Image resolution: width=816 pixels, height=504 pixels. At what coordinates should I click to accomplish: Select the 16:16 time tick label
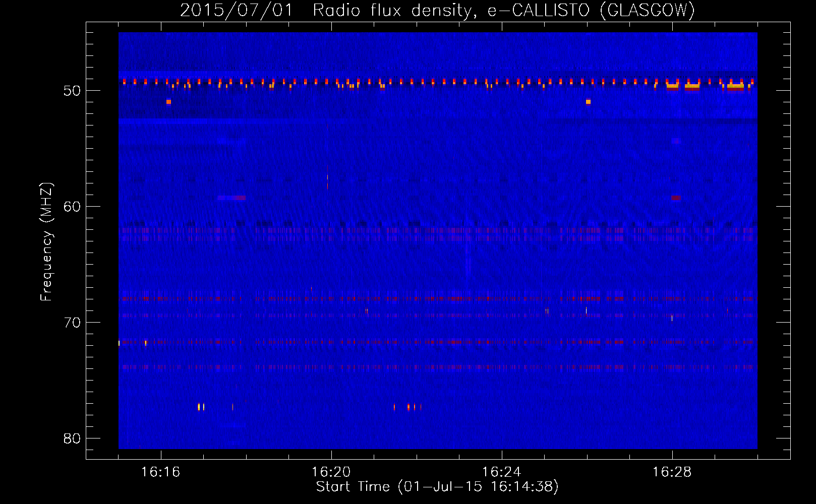(160, 472)
